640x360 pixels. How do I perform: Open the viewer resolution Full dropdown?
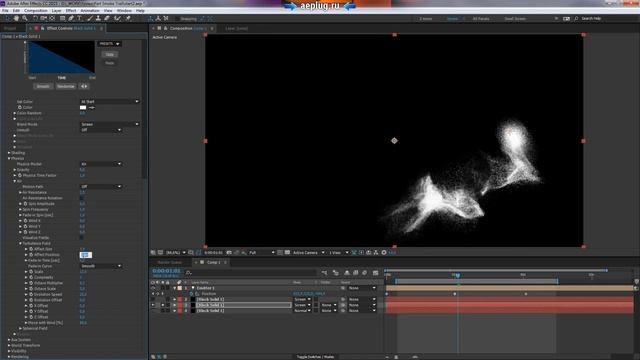pyautogui.click(x=262, y=253)
